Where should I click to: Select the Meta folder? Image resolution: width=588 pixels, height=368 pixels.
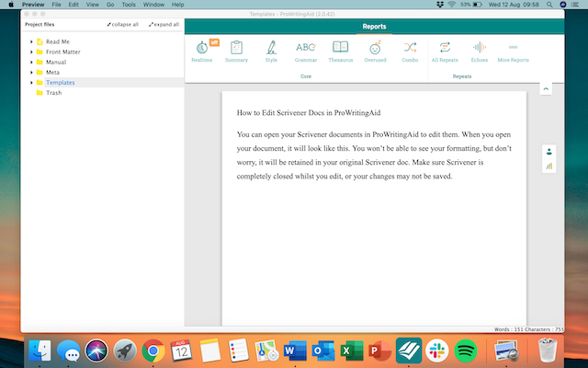(52, 72)
